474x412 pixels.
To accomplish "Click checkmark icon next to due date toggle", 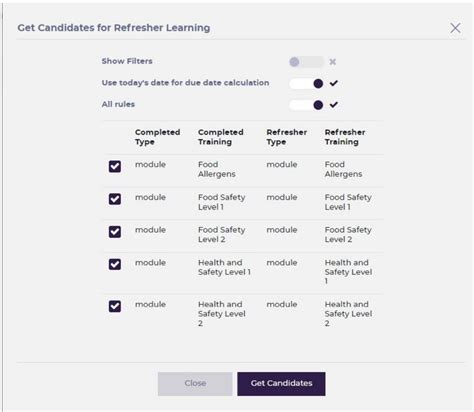I will [x=334, y=83].
